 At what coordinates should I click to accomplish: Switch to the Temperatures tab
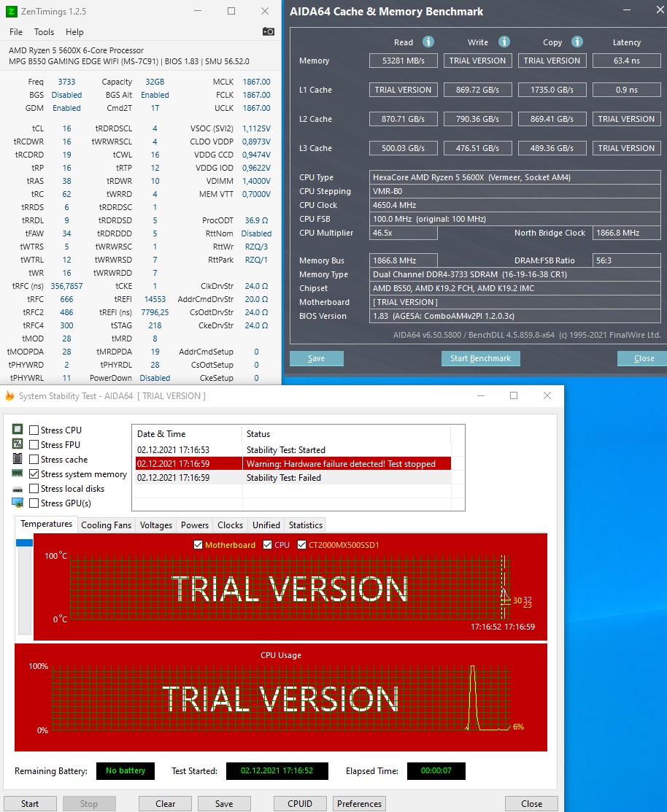46,524
